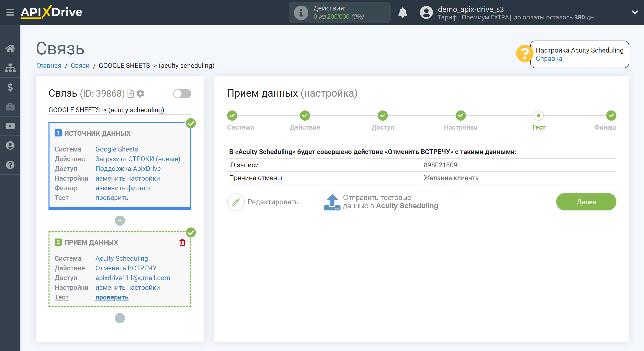Image resolution: width=644 pixels, height=351 pixels.
Task: Click Редактировать link
Action: 273,202
